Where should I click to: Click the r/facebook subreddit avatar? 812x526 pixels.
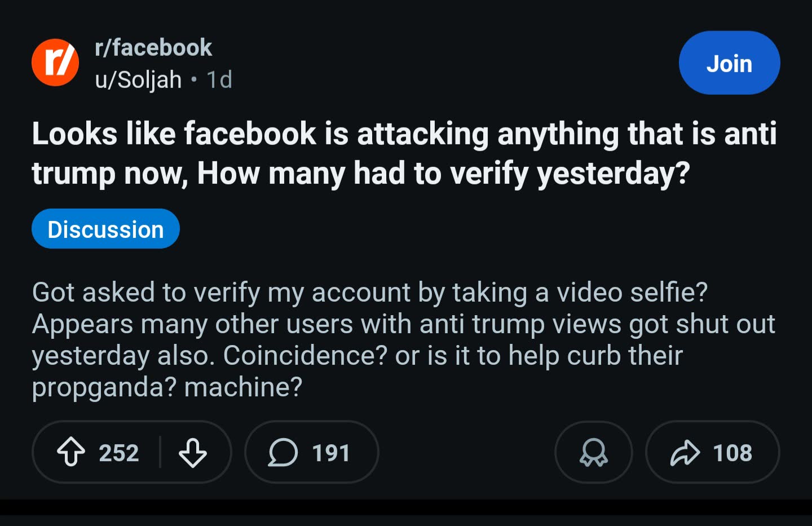[55, 63]
